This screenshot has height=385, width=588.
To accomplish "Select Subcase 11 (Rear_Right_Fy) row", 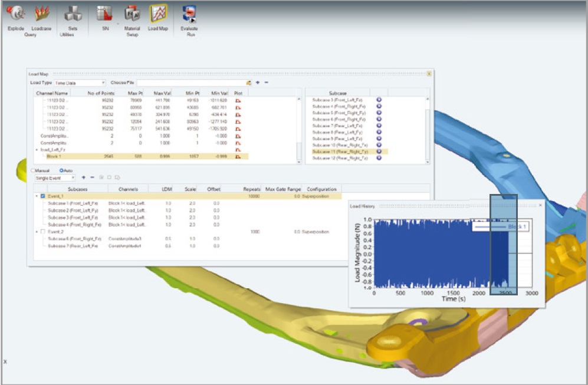I will pyautogui.click(x=340, y=152).
